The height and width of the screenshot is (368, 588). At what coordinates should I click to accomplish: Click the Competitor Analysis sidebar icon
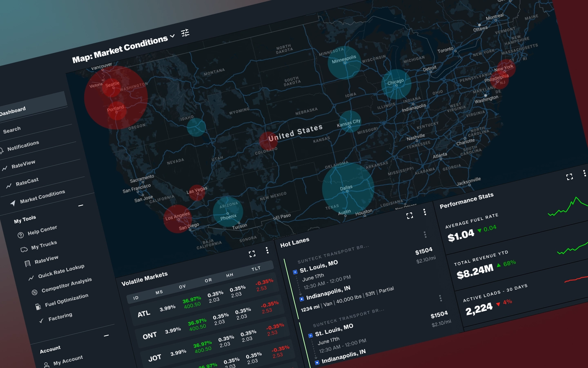coord(34,292)
